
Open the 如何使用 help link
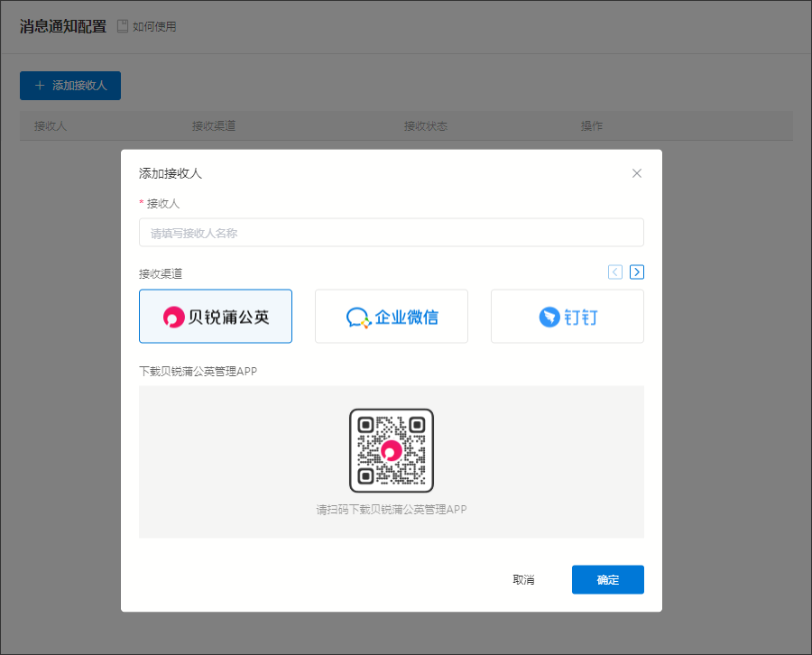pos(154,26)
